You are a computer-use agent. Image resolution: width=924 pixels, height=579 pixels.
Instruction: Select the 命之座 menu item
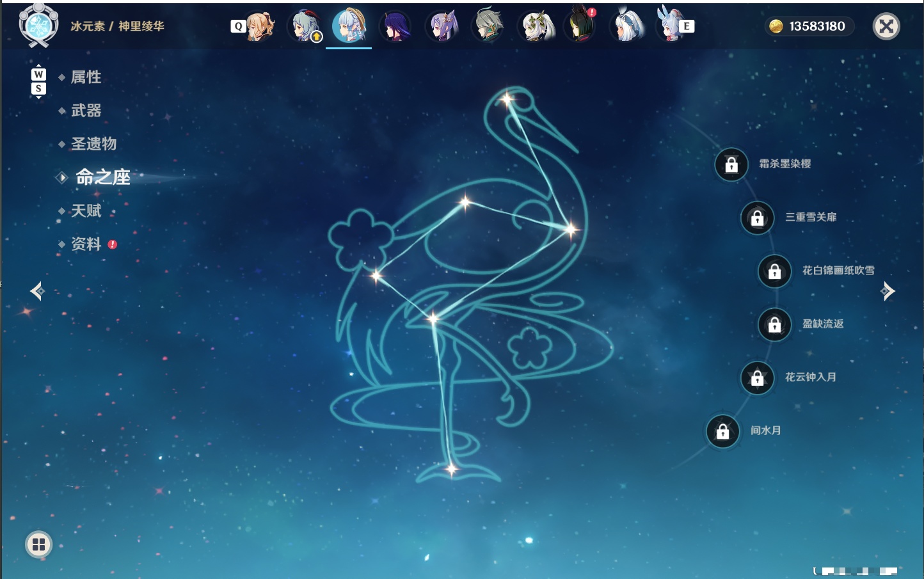coord(103,177)
